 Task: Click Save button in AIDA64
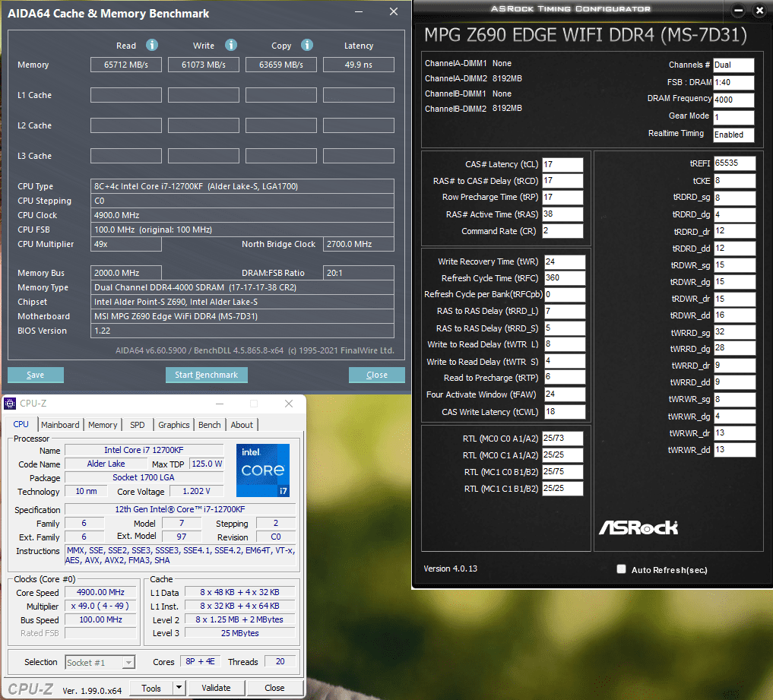point(36,375)
